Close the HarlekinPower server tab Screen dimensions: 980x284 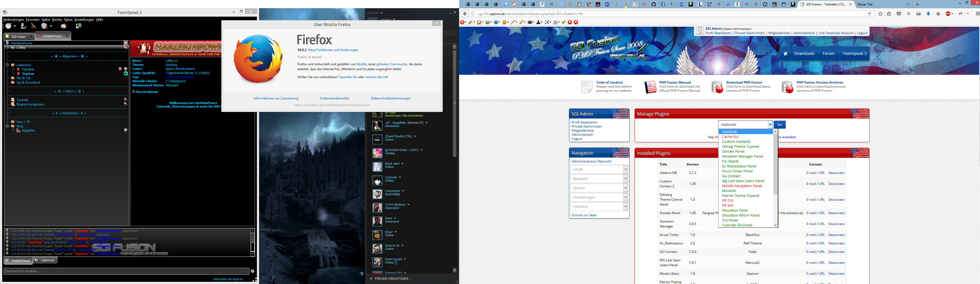67,36
